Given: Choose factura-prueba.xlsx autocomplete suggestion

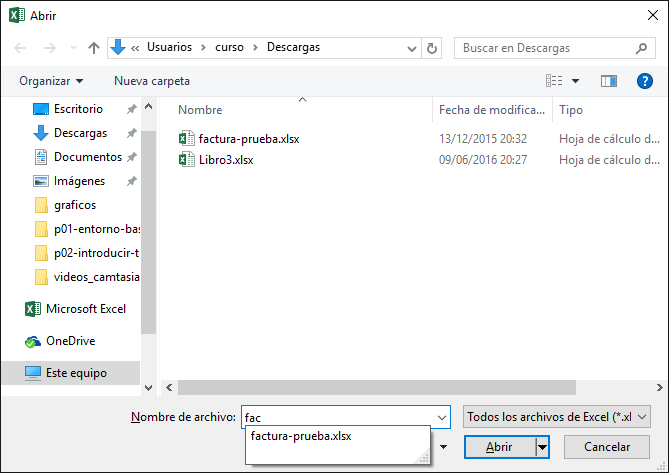Looking at the screenshot, I should click(x=301, y=437).
